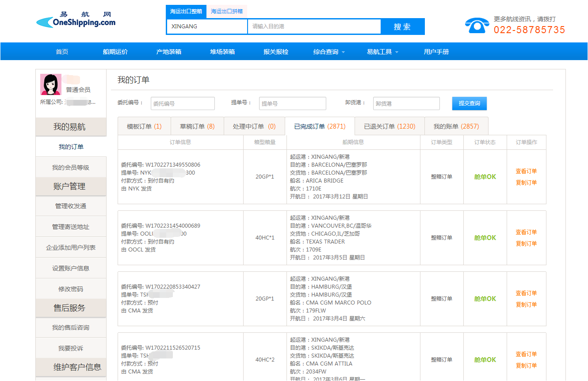Open 我的会员等级 in the sidebar

pos(71,168)
